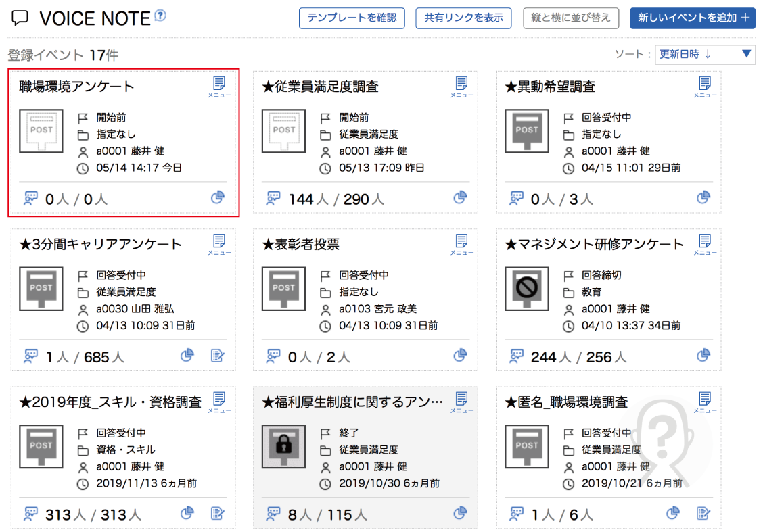Click pie chart icon on ★2019年度_スキル・資格調査 card
This screenshot has height=532, width=763.
[x=187, y=513]
